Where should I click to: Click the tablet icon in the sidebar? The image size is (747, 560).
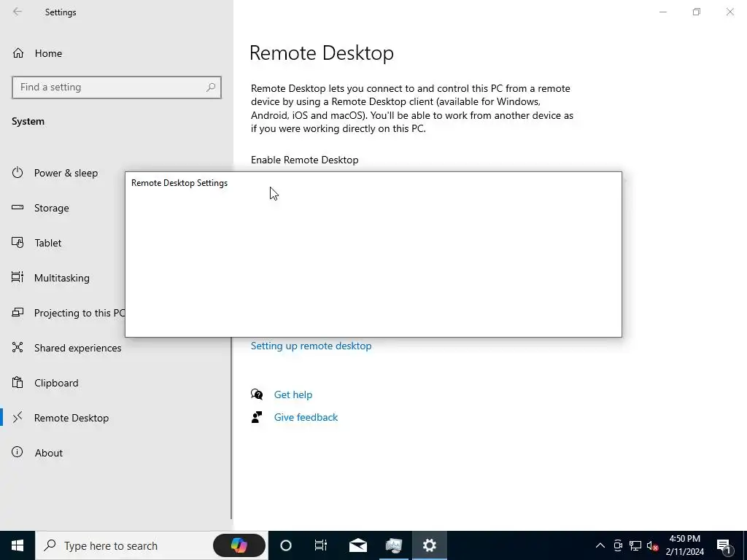[x=18, y=242]
